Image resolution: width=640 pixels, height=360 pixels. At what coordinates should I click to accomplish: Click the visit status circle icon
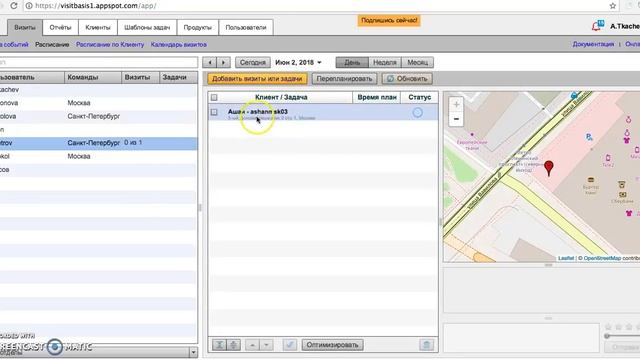417,113
